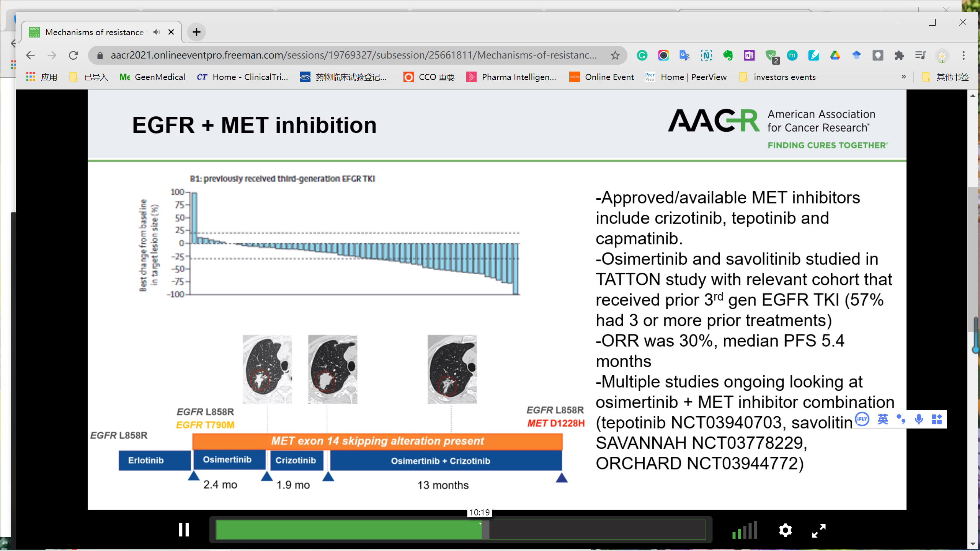Open the Grammarly extension
The image size is (980, 551).
point(642,55)
